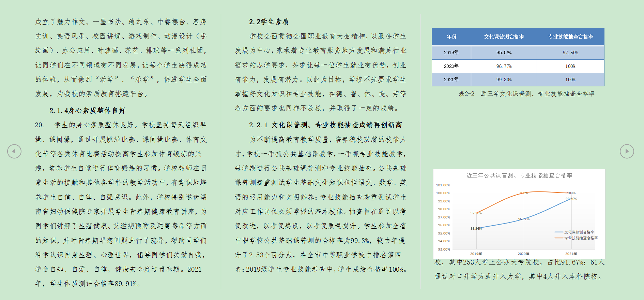Select the 专业技能抽查合格率 table header
The height and width of the screenshot is (300, 644).
[x=570, y=37]
